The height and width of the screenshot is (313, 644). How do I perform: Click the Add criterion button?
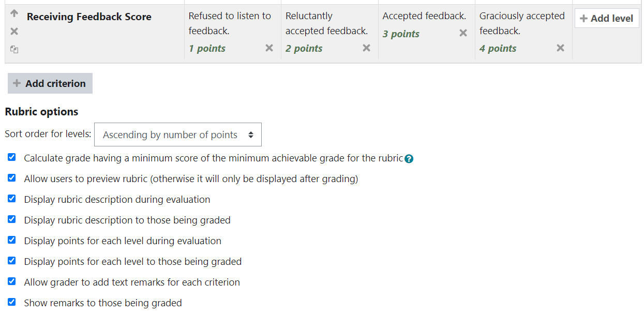point(50,83)
